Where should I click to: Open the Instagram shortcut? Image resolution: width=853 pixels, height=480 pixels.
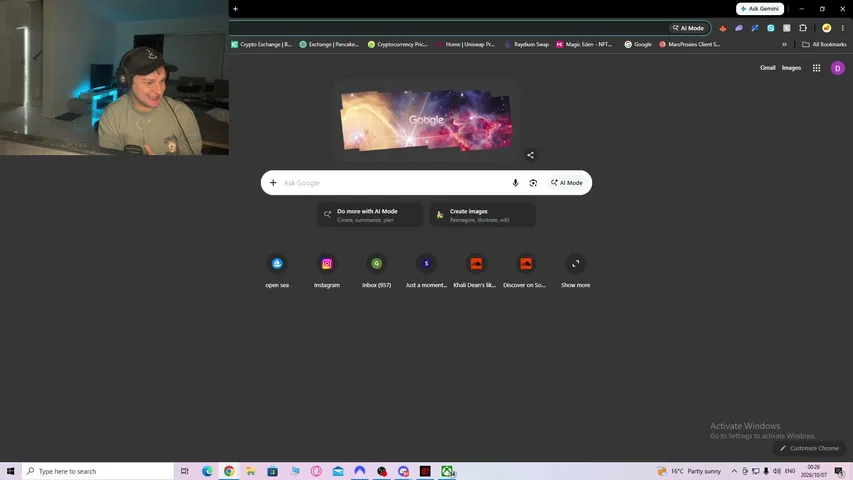(326, 271)
